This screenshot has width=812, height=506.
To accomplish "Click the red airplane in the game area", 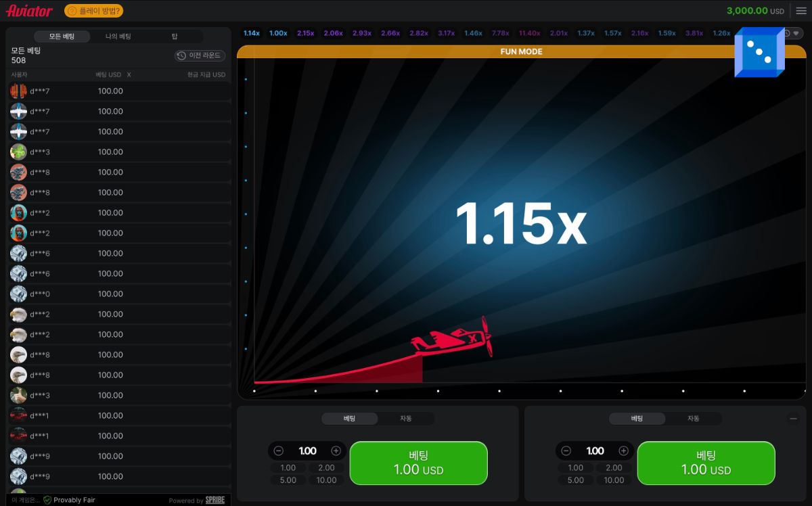I will (452, 338).
